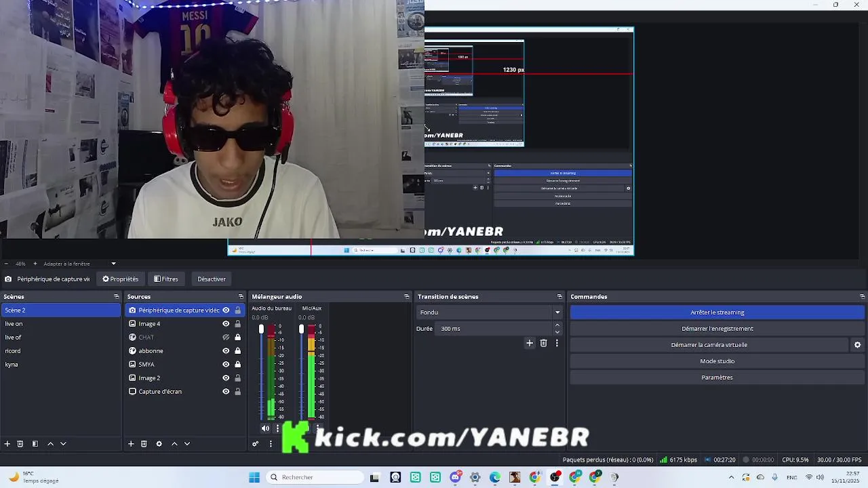Mute Audio du bureau speaker icon

(x=265, y=428)
